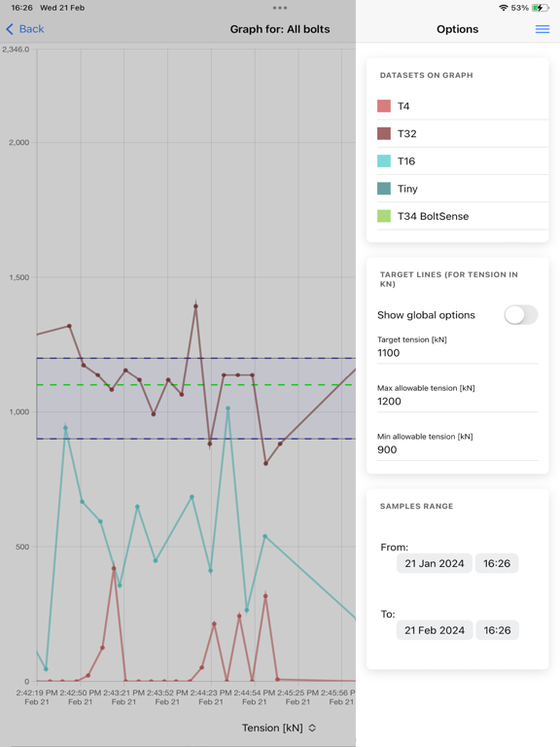Open the From time picker
Screen dimensions: 560x747
click(497, 563)
